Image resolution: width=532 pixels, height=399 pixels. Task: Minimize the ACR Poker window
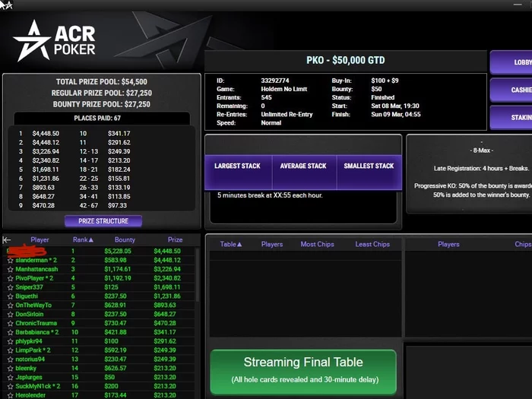518,5
